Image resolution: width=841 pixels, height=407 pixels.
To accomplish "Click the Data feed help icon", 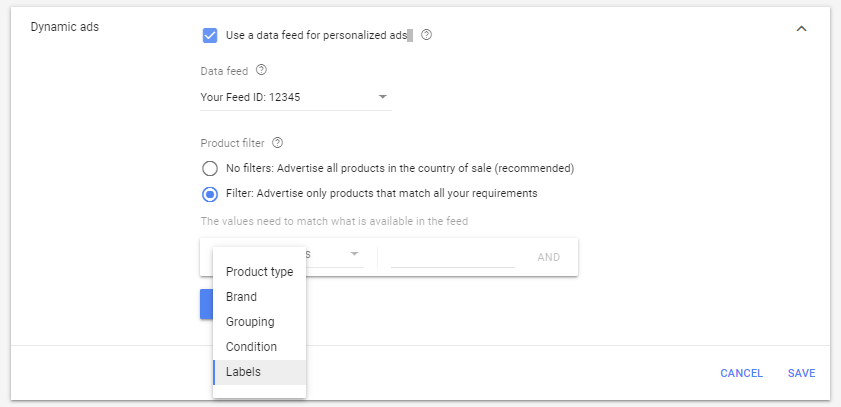I will (x=262, y=70).
